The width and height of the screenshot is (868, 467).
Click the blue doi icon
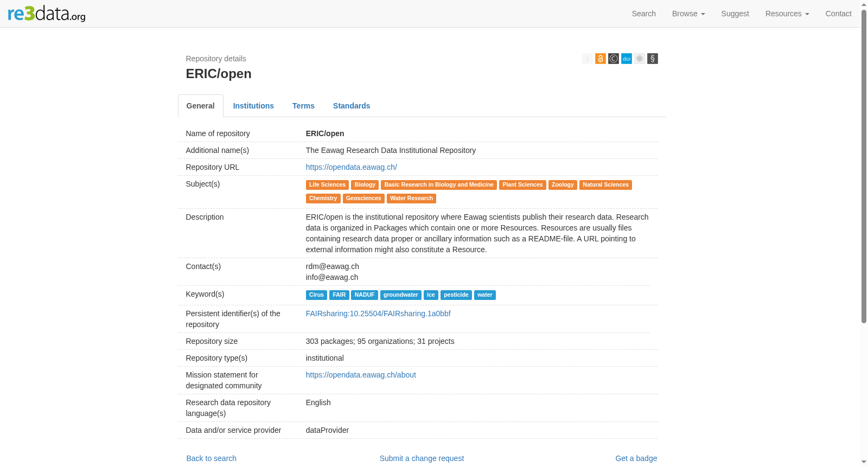coord(627,59)
